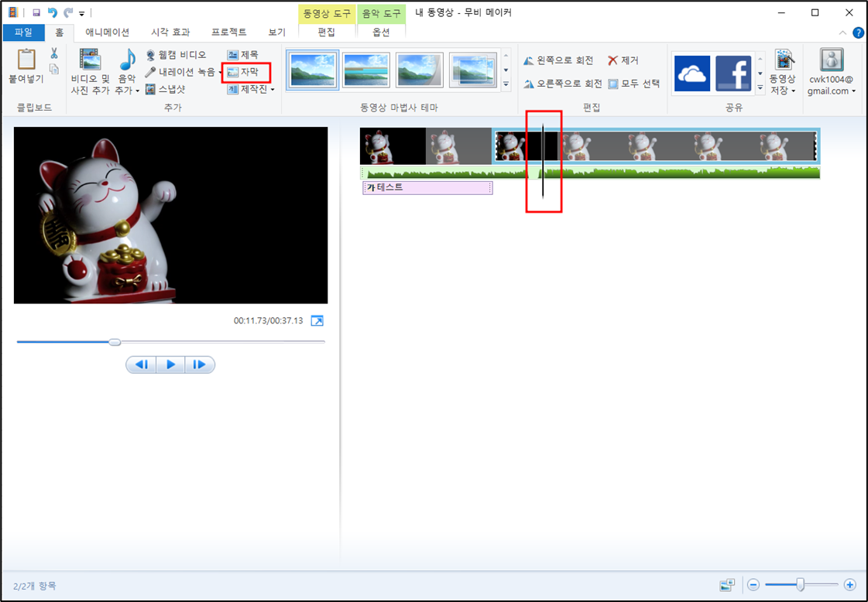Viewport: 868px width, 602px height.
Task: Open the Credits (제작진) dropdown arrow
Action: click(273, 90)
